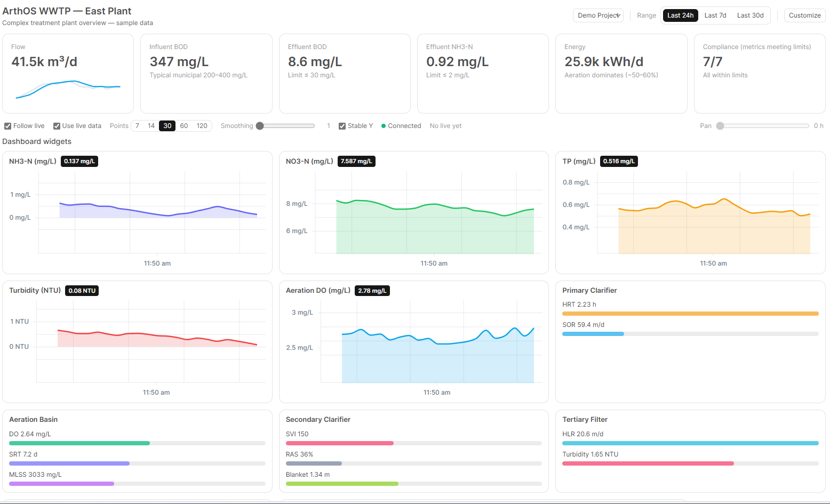Screen dimensions: 830x504
Task: Click the Aeration DO 2.78 mg/L badge
Action: click(x=372, y=291)
